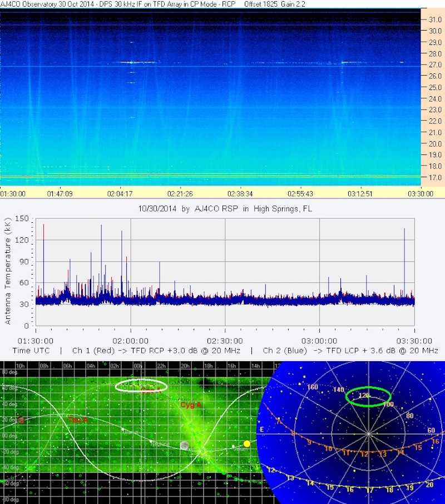
Task: Click the 02:04:17 spectrogram time label
Action: click(122, 193)
